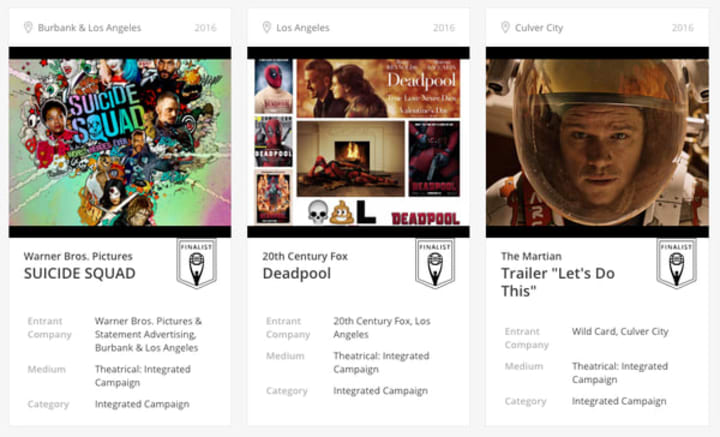The height and width of the screenshot is (437, 720).
Task: Click Medium value in Suicide Squad card
Action: point(143,375)
